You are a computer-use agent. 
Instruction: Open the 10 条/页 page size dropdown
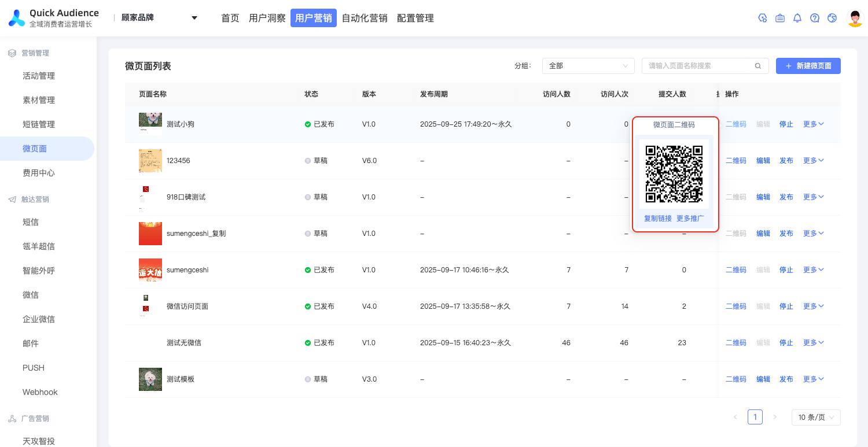pyautogui.click(x=816, y=418)
